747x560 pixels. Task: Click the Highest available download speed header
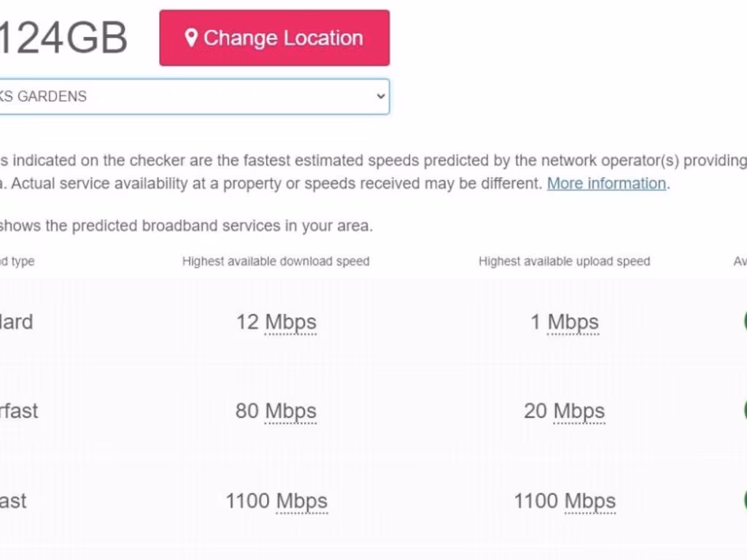coord(276,261)
